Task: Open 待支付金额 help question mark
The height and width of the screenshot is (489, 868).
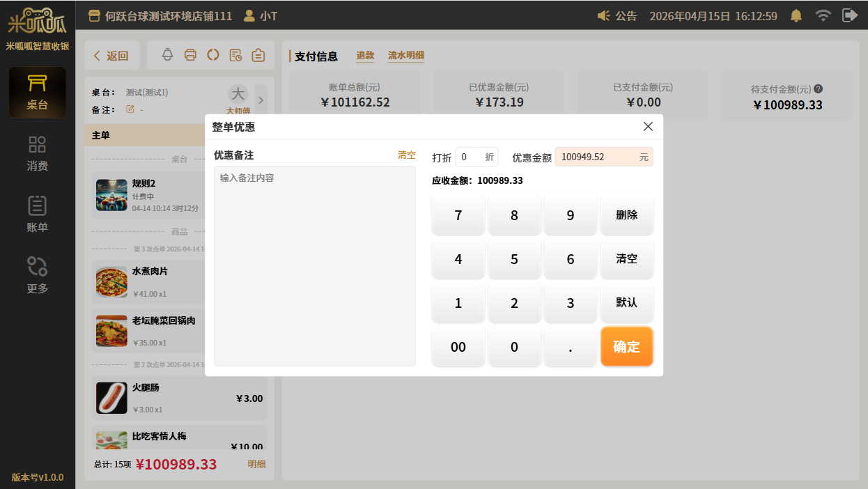Action: pos(819,89)
